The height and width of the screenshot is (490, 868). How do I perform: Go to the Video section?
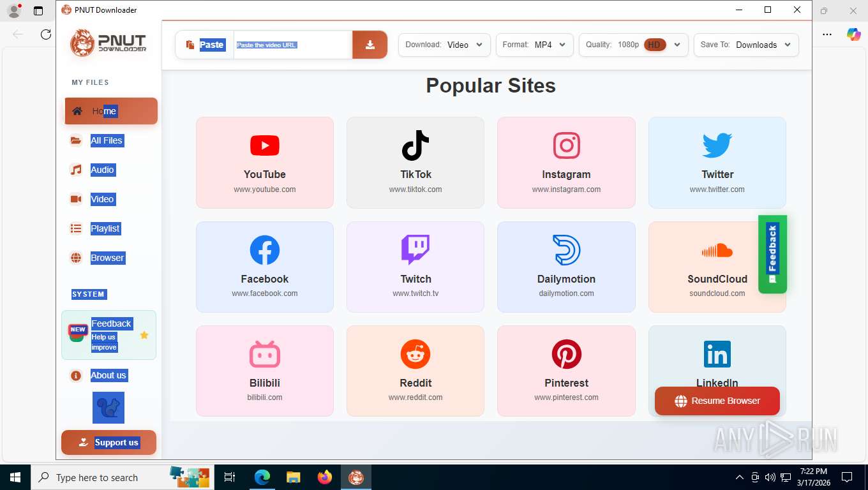(102, 199)
